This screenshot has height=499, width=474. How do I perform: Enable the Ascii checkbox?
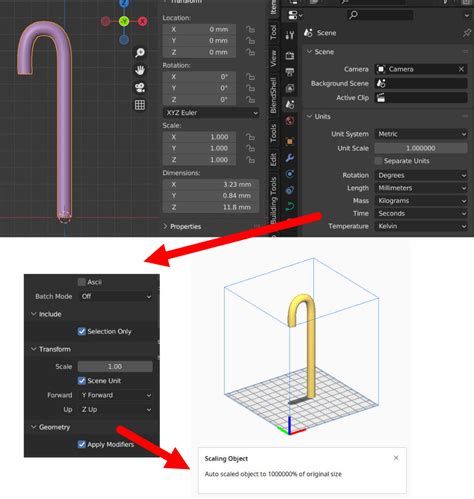pos(82,282)
